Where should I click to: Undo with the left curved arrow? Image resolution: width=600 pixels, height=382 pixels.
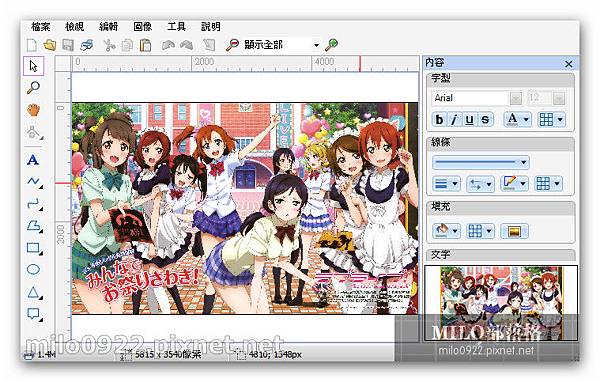click(168, 45)
